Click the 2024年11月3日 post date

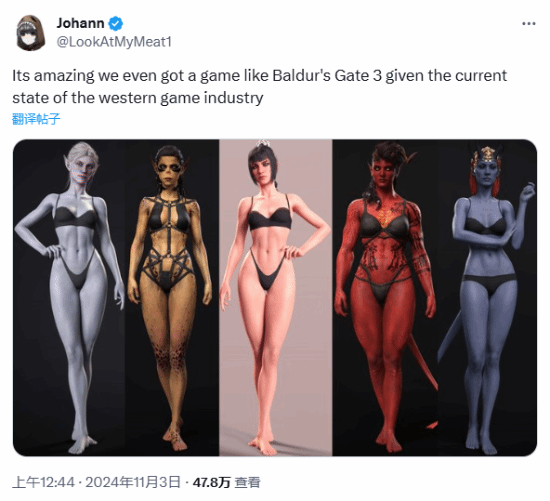pyautogui.click(x=133, y=482)
